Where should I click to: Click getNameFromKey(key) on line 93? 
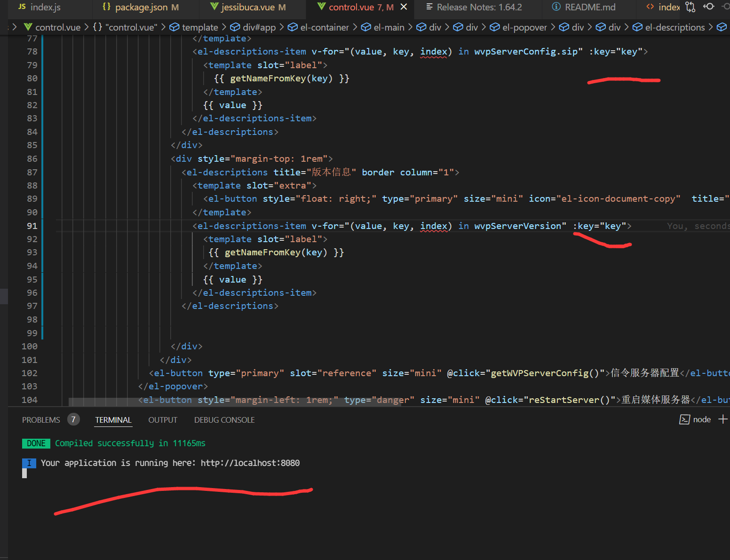click(x=276, y=252)
